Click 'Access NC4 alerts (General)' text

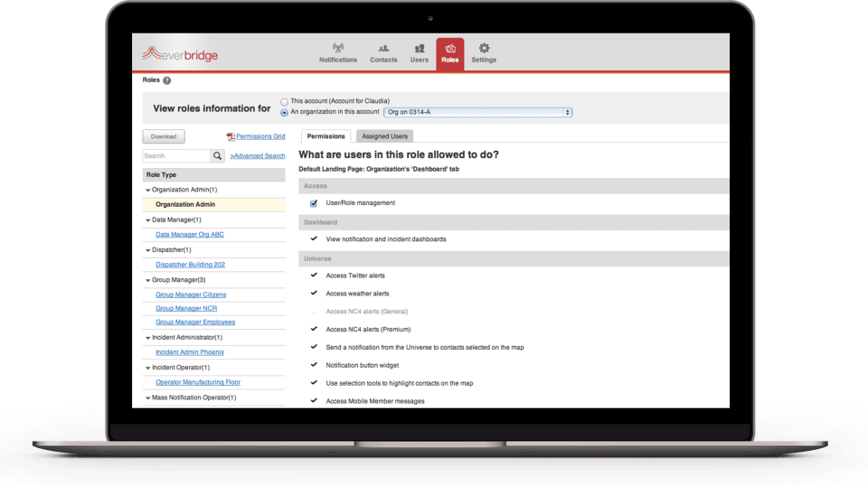pyautogui.click(x=366, y=312)
